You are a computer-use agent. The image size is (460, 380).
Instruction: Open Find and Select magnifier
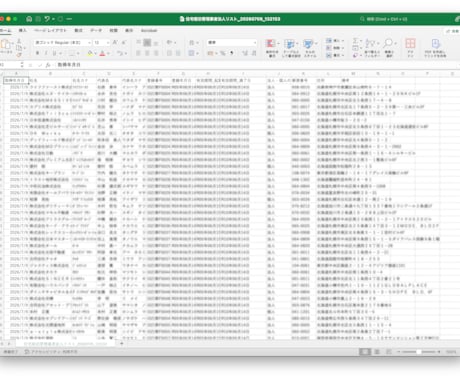click(389, 48)
